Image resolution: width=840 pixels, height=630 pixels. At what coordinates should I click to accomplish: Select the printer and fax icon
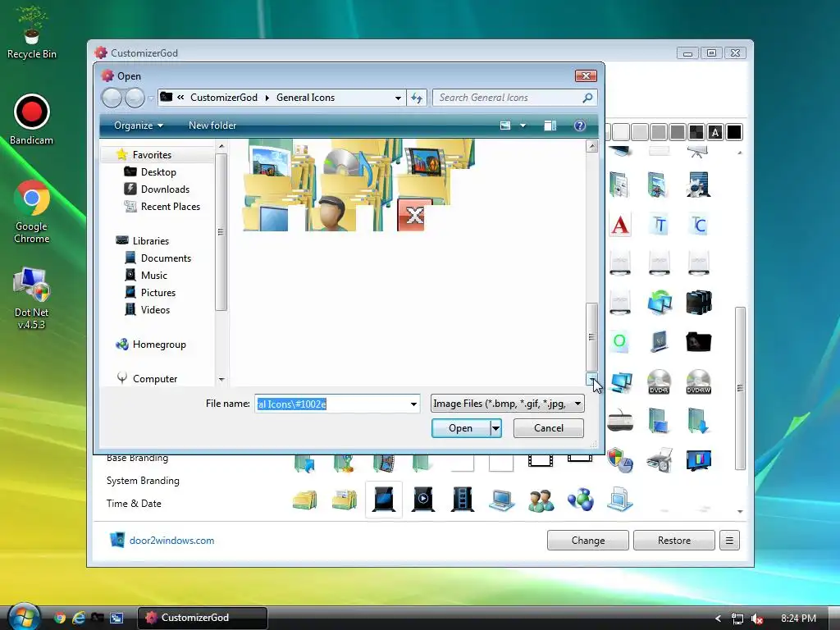[x=659, y=459]
